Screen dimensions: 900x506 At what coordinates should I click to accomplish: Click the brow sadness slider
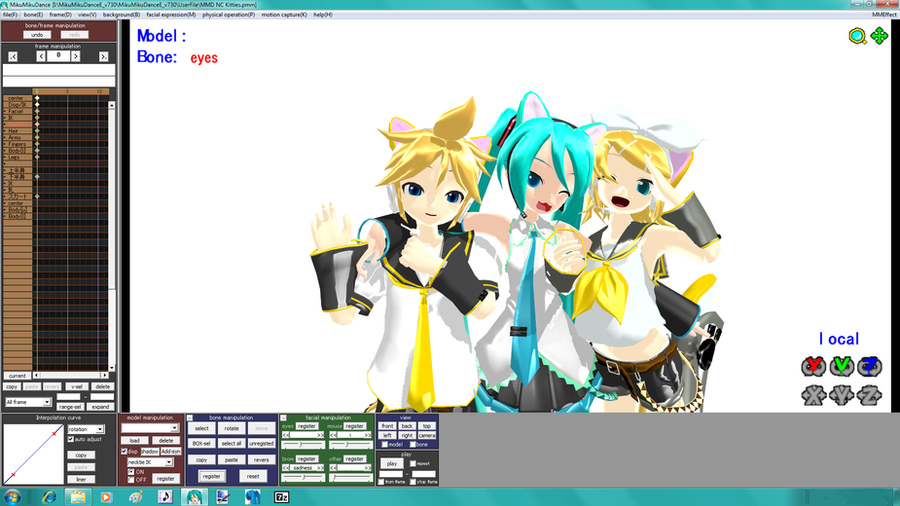click(x=303, y=477)
